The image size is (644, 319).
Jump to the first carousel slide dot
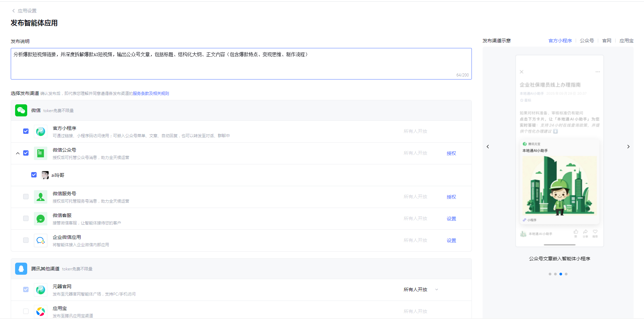(x=550, y=274)
